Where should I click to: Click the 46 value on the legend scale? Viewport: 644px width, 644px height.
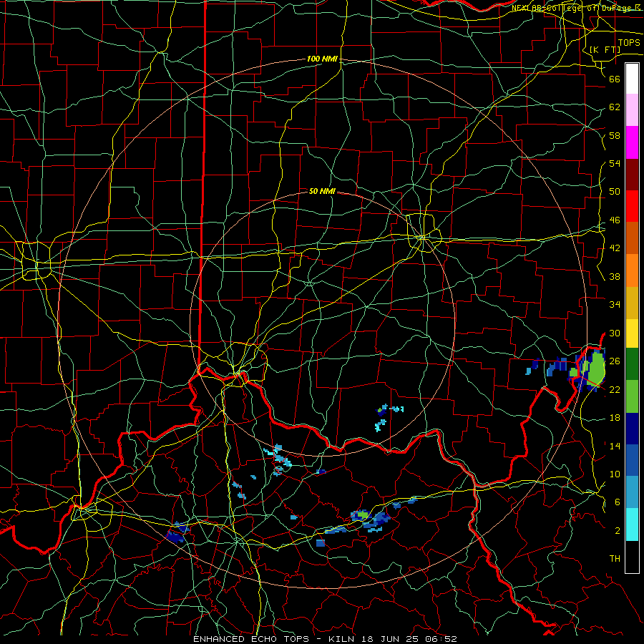pos(615,220)
